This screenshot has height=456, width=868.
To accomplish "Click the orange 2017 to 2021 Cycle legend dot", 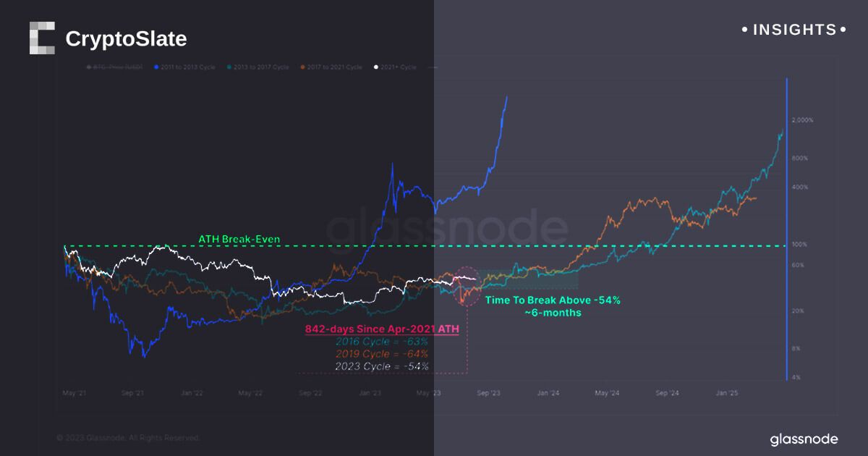I will tap(301, 67).
